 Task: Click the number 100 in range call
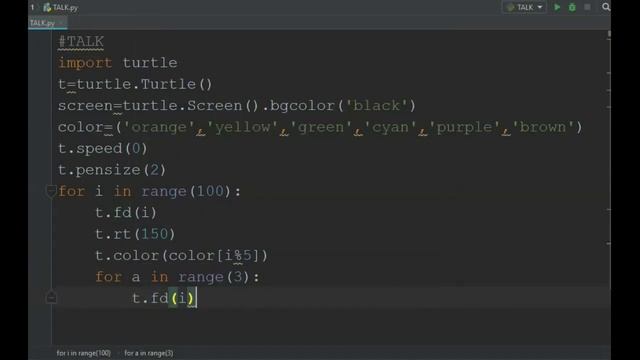point(210,191)
